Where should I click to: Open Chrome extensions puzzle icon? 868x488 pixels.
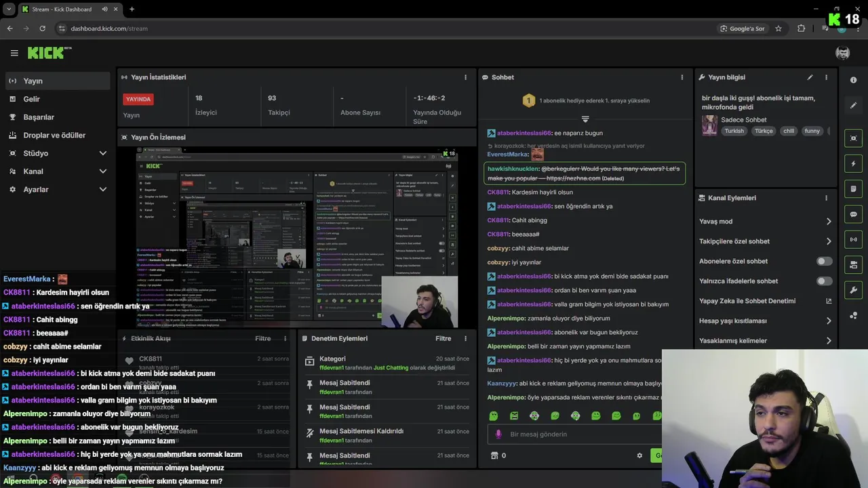tap(802, 28)
